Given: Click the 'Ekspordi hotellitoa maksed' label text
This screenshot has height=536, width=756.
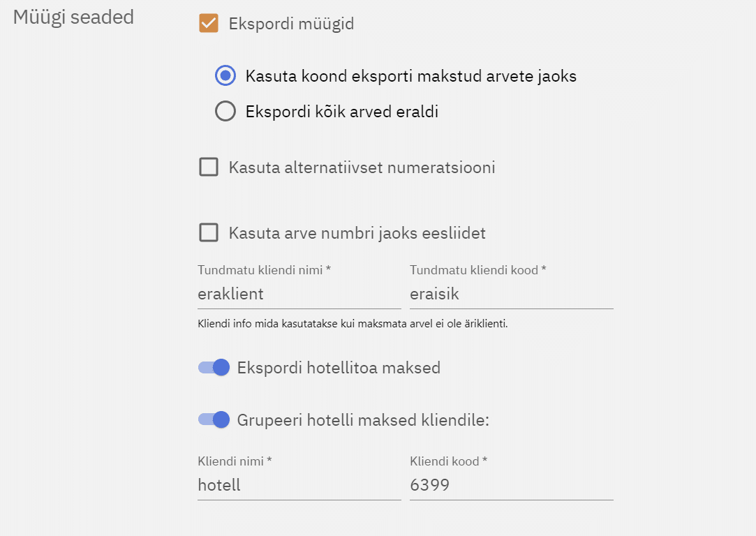Looking at the screenshot, I should point(339,368).
